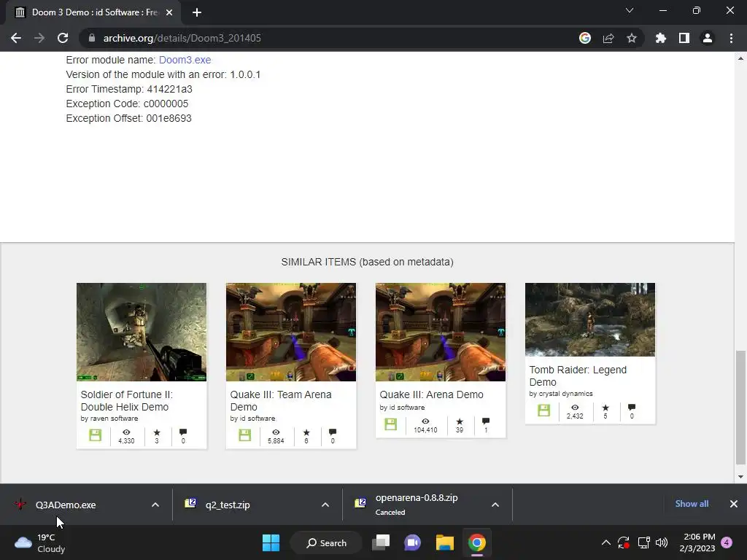This screenshot has width=747, height=560.
Task: Open Task View on taskbar
Action: (x=381, y=542)
